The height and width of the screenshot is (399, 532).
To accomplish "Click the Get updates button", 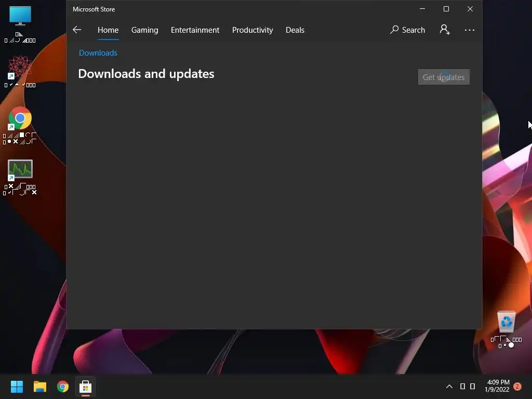I will [x=444, y=77].
